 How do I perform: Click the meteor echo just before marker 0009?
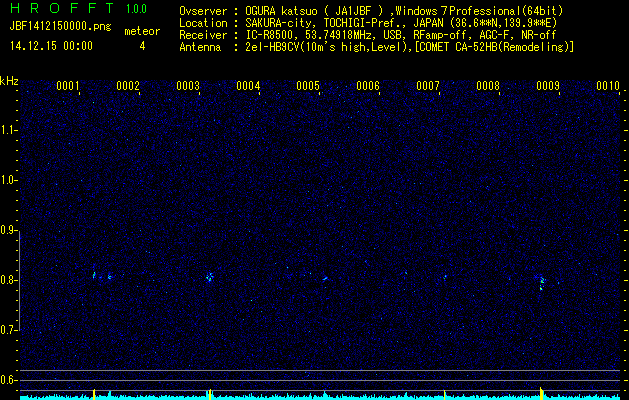click(x=542, y=282)
